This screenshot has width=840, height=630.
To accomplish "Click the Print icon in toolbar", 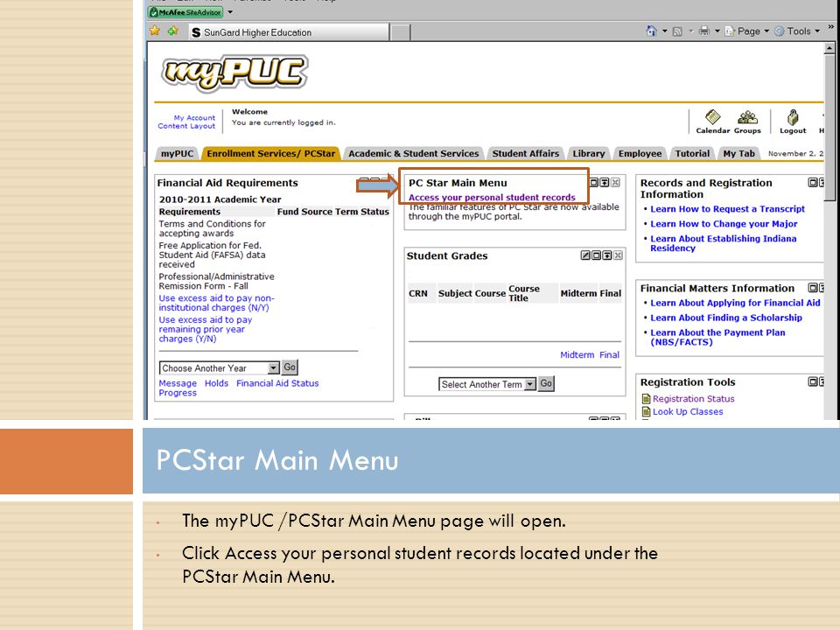I will point(703,31).
